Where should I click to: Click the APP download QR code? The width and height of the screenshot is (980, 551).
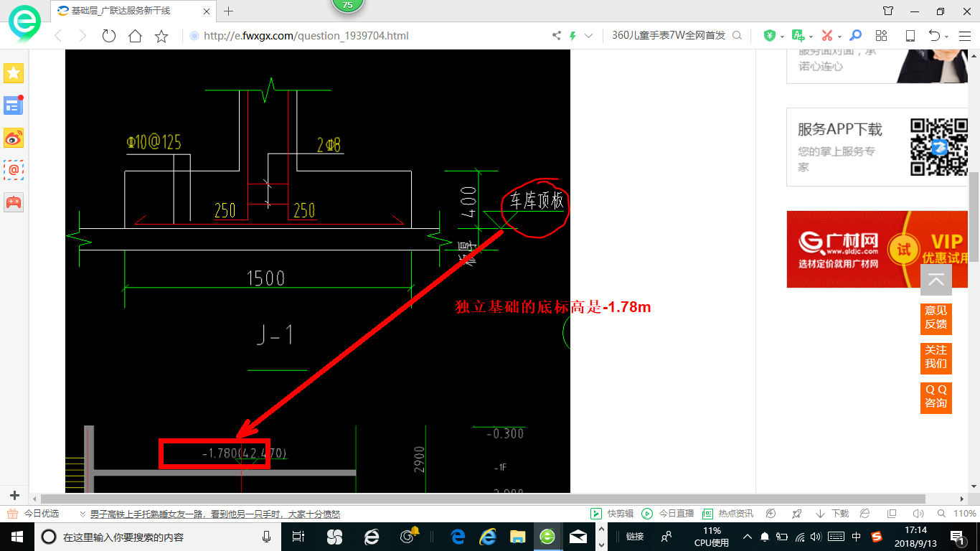(x=940, y=146)
